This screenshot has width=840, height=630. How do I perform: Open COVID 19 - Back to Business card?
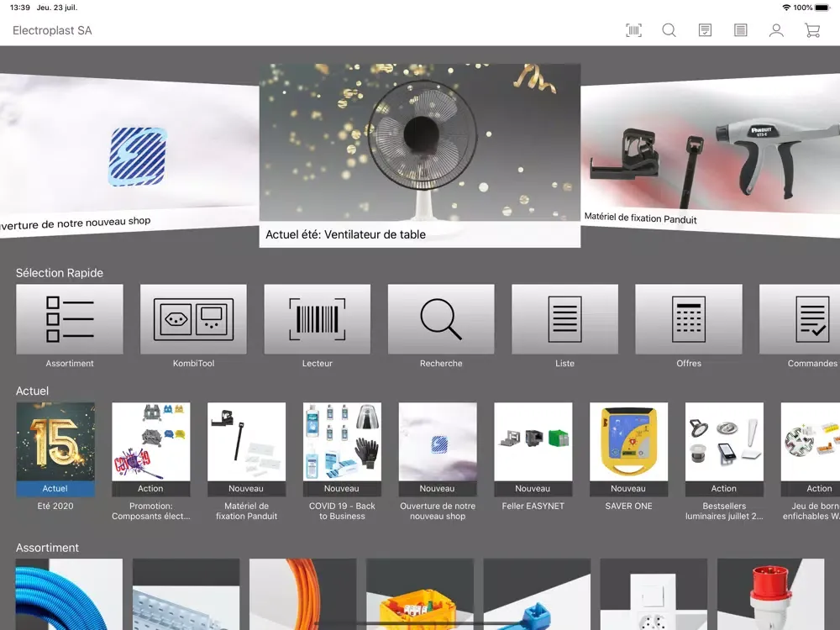click(x=342, y=462)
